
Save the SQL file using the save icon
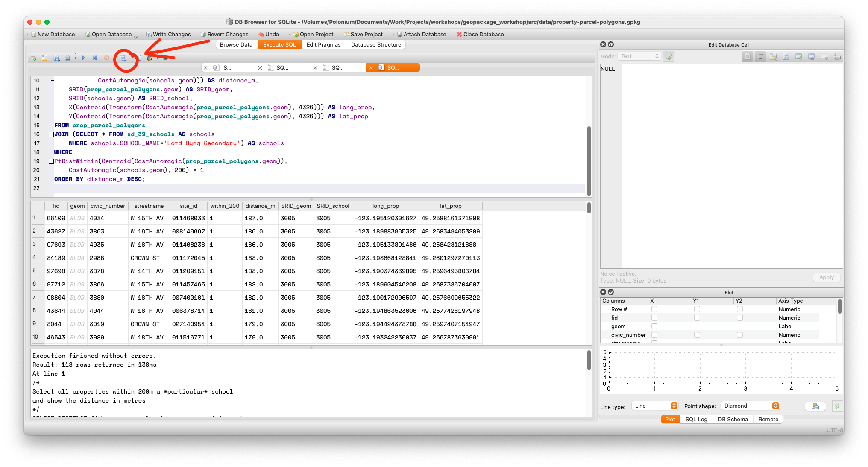[57, 58]
